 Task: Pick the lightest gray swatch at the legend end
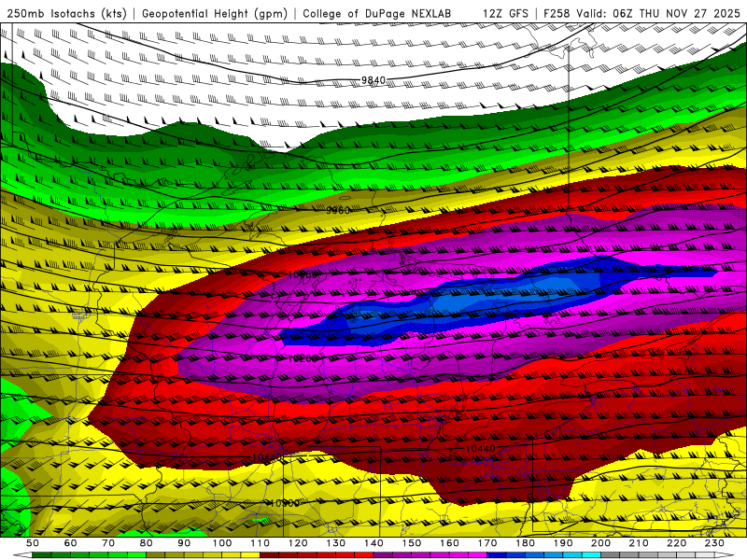pos(705,555)
